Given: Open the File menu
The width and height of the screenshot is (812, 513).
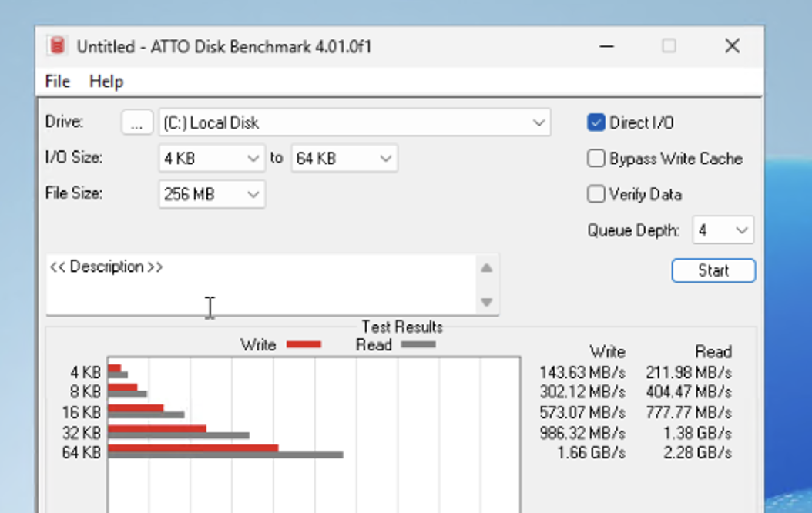Looking at the screenshot, I should pos(58,82).
